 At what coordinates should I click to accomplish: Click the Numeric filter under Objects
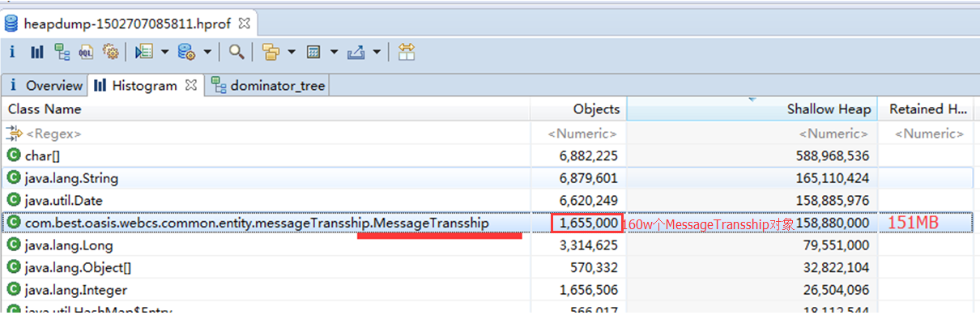pos(578,134)
